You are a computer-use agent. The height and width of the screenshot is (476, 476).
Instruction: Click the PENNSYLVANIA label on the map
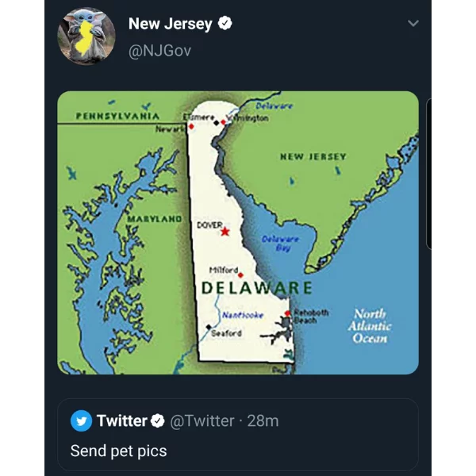coord(117,116)
